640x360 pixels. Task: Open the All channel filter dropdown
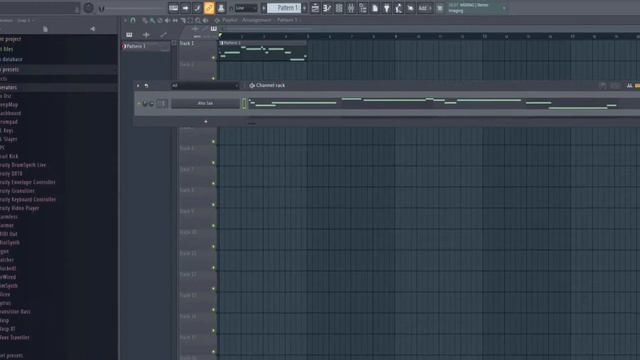point(205,86)
